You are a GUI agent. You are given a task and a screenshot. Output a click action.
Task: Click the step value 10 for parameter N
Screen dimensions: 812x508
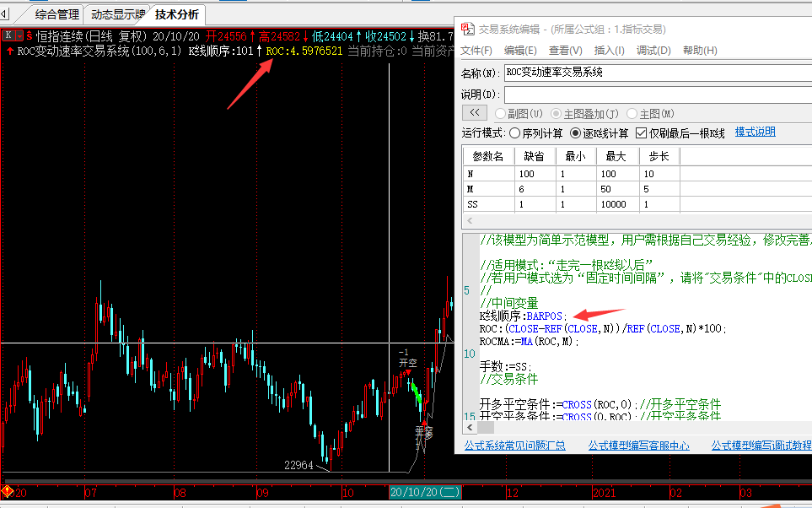pos(659,174)
